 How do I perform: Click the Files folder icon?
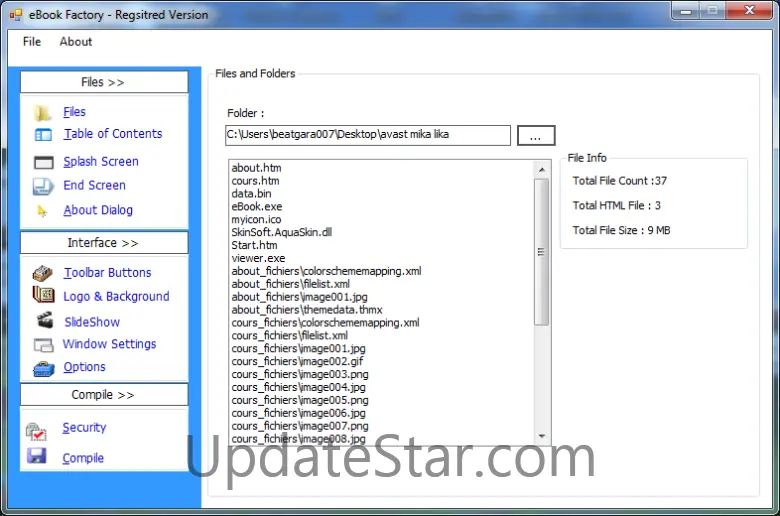click(43, 113)
